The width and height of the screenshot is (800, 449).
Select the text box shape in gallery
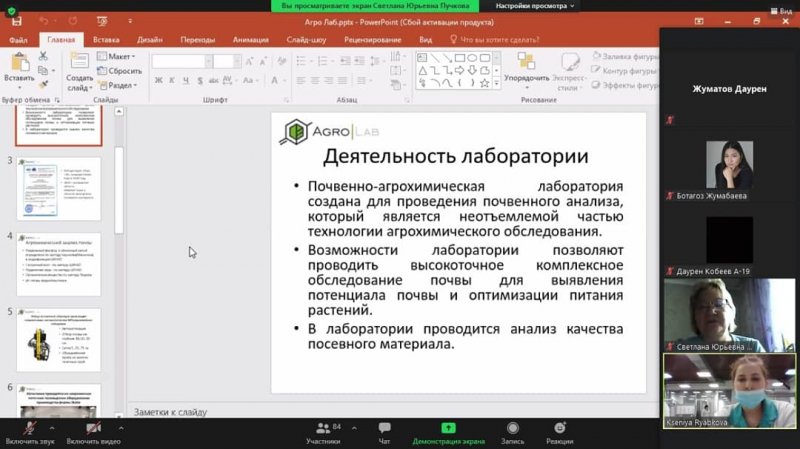point(422,58)
